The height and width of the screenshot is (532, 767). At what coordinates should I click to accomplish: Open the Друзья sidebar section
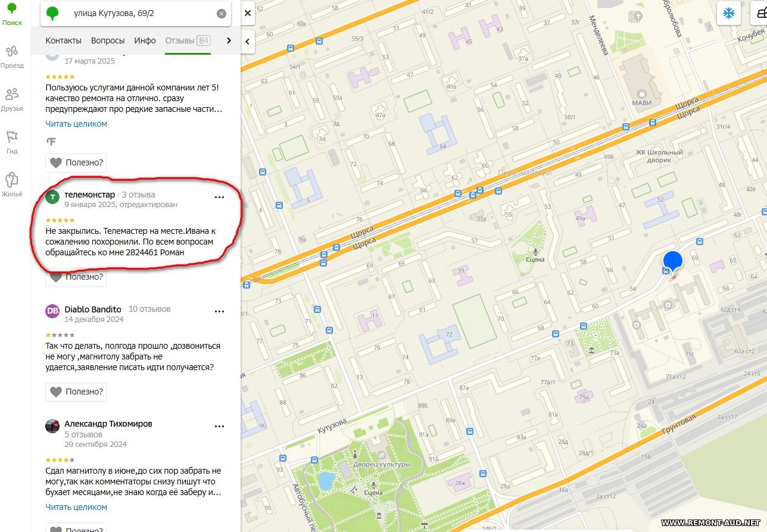point(12,99)
